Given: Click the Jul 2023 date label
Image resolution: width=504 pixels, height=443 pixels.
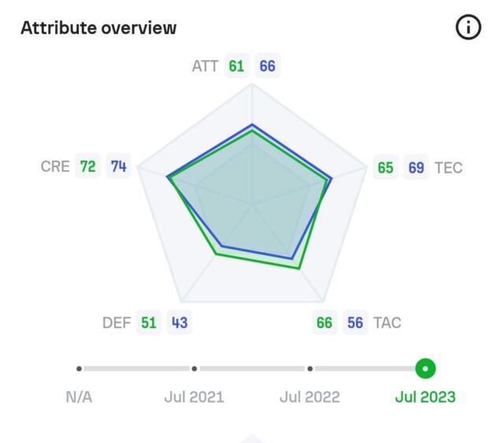Looking at the screenshot, I should pyautogui.click(x=425, y=397).
